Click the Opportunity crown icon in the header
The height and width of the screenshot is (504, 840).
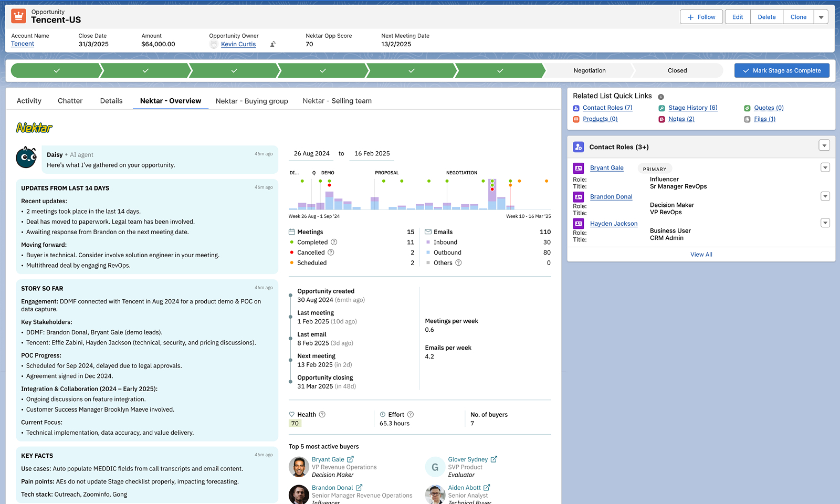[19, 16]
